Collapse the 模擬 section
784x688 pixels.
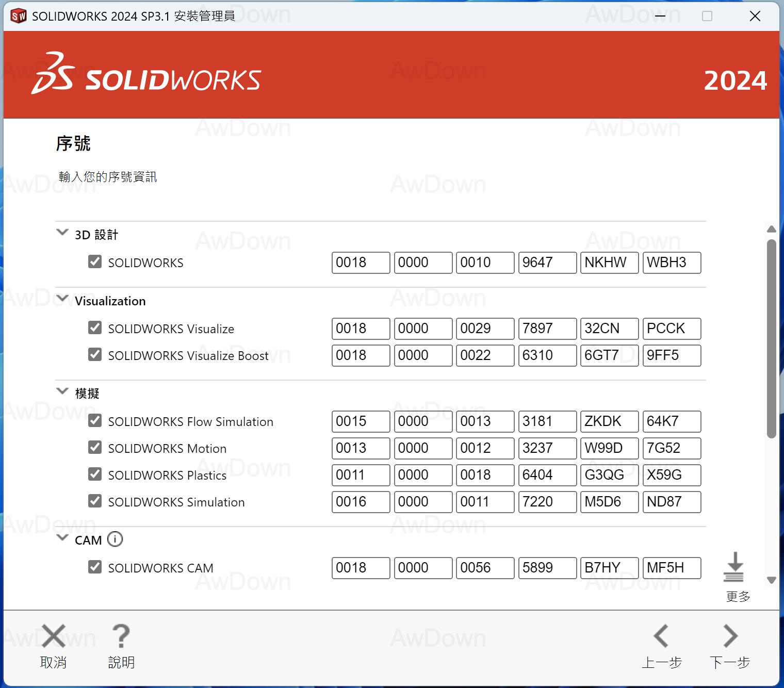[62, 391]
